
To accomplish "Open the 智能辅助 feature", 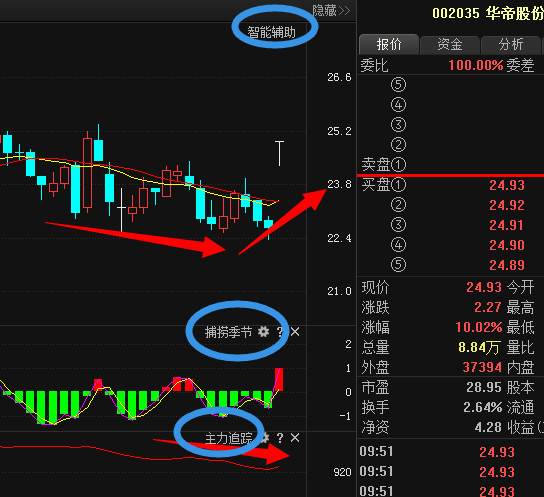I will coord(271,32).
